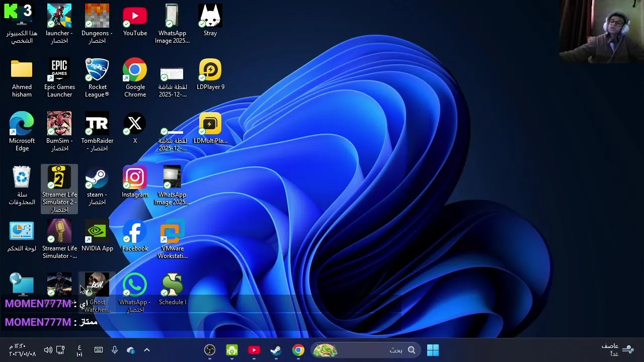Select the YouTube desktop shortcut
644x362 pixels.
[x=135, y=21]
